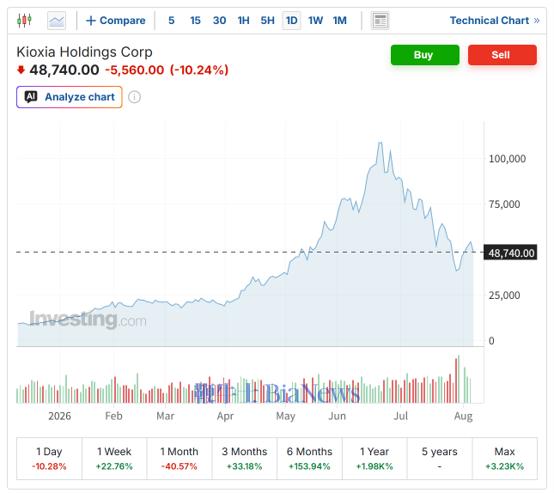The width and height of the screenshot is (554, 493).
Task: Switch to the 6 Months range tab
Action: pos(310,458)
